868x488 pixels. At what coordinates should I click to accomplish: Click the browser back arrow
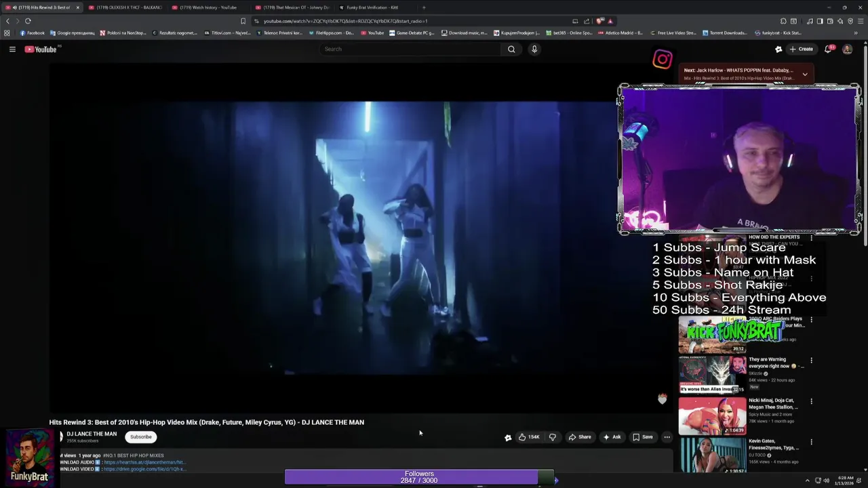(x=7, y=21)
